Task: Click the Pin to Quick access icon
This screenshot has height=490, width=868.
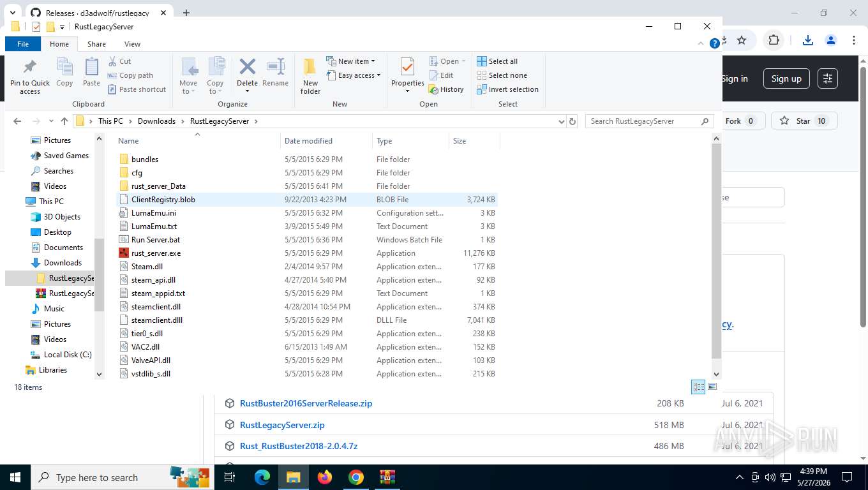Action: [x=30, y=77]
